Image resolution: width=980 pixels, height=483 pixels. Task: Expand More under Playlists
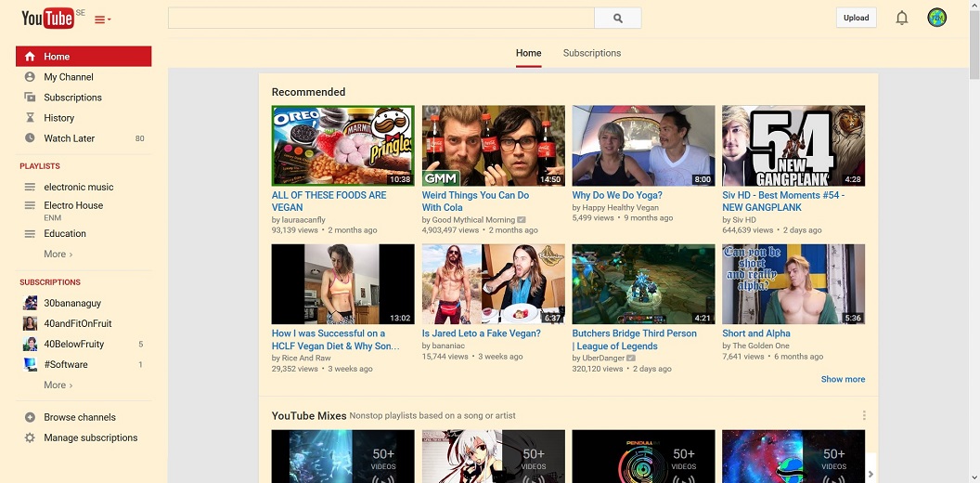click(x=58, y=254)
